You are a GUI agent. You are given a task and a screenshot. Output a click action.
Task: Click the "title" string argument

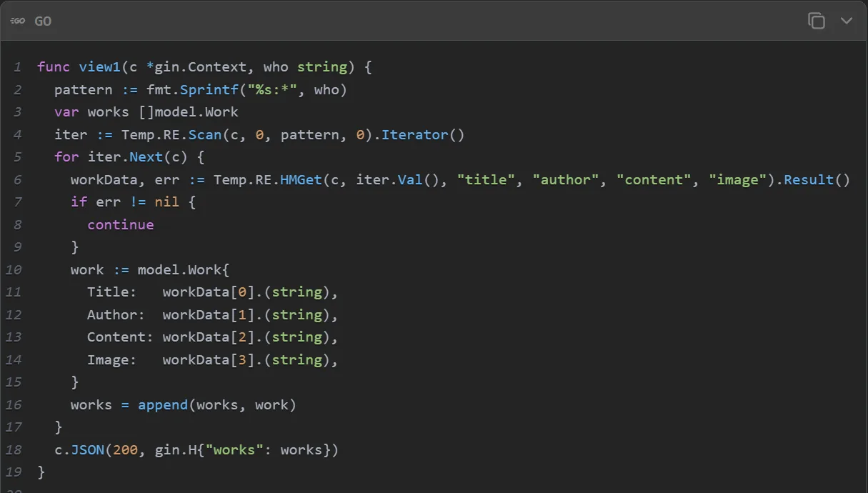point(486,180)
